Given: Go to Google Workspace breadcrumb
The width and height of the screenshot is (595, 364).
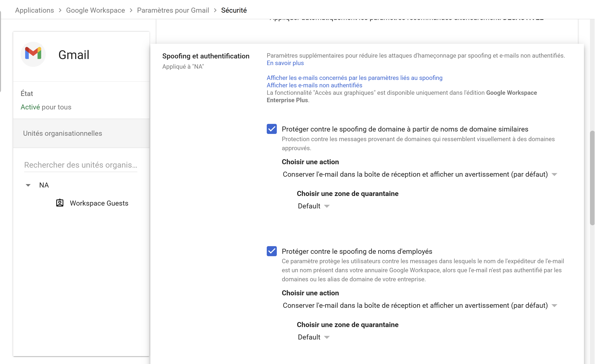Looking at the screenshot, I should [x=95, y=10].
